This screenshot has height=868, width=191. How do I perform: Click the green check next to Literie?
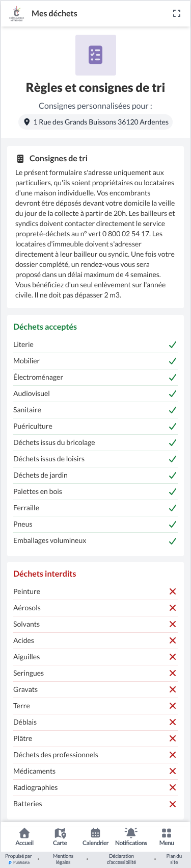[173, 345]
